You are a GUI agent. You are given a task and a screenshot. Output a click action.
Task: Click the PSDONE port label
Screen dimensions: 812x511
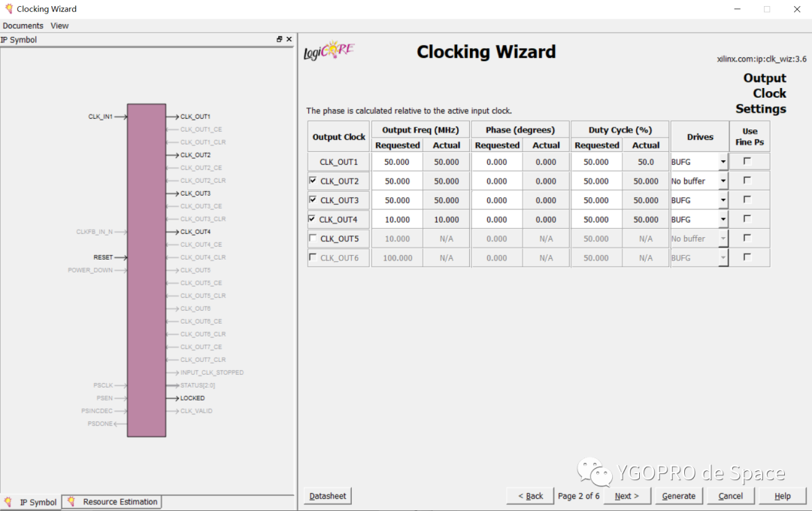100,424
